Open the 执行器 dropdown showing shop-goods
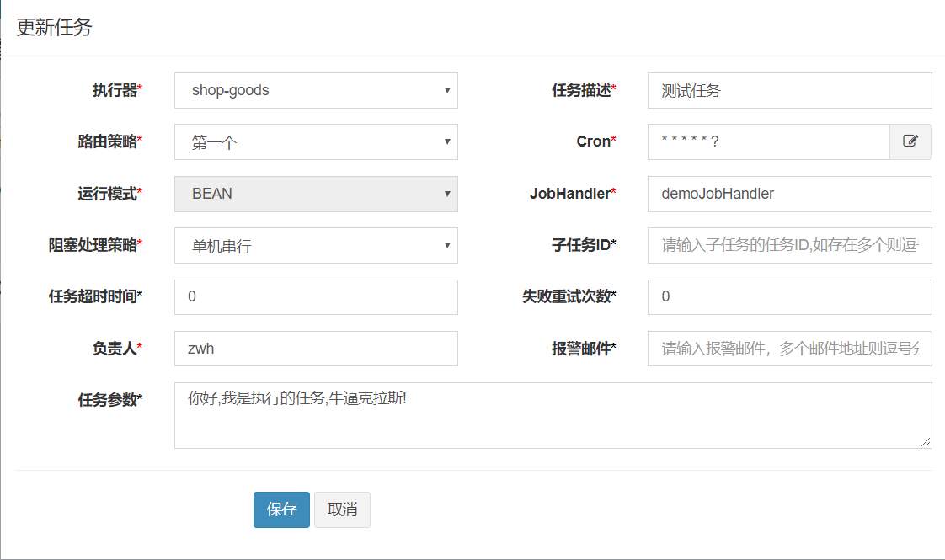Image resolution: width=945 pixels, height=560 pixels. (316, 90)
